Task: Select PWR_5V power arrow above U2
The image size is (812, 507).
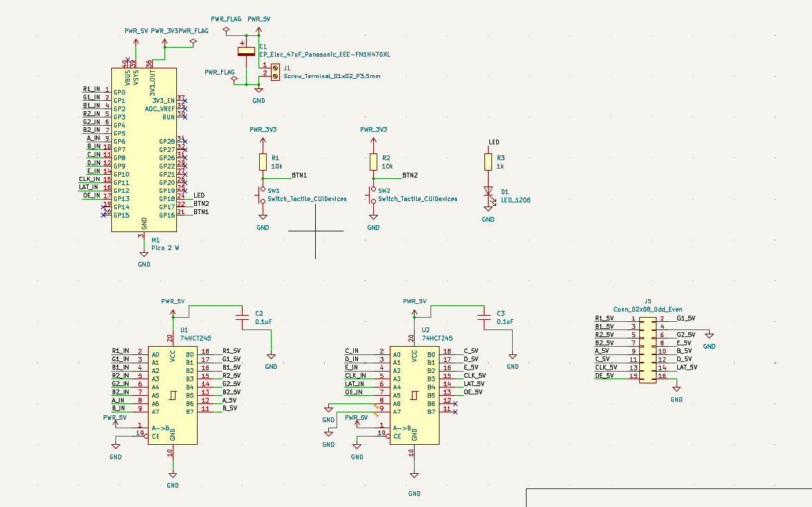Action: coord(414,312)
